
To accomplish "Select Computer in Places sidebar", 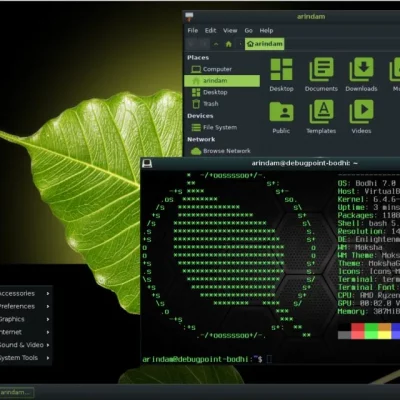I will pos(222,69).
